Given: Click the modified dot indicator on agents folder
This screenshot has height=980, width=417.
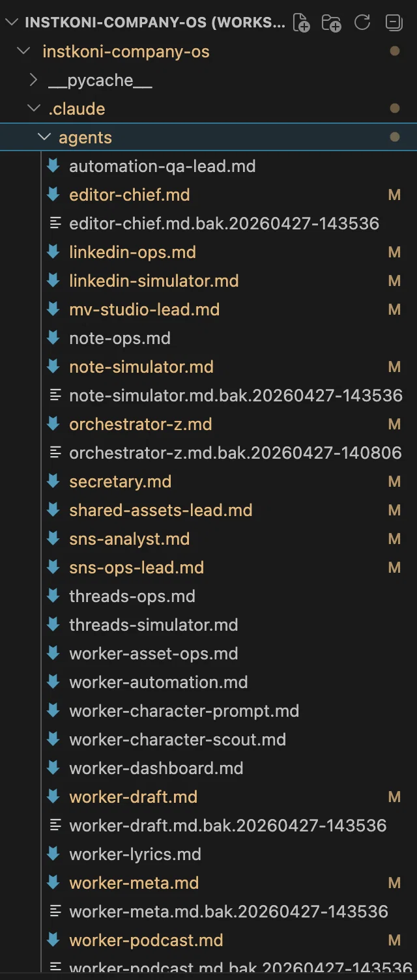Looking at the screenshot, I should coord(394,137).
